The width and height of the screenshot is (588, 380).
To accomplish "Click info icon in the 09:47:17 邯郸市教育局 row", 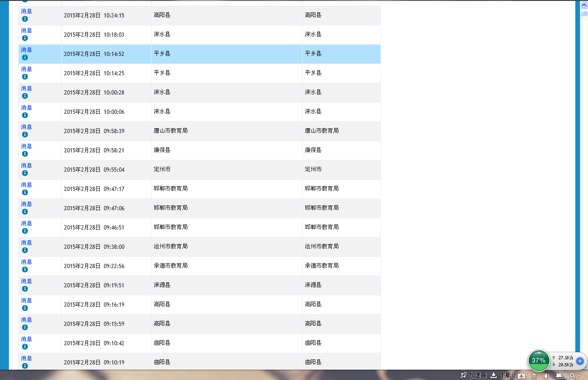I will 25,192.
